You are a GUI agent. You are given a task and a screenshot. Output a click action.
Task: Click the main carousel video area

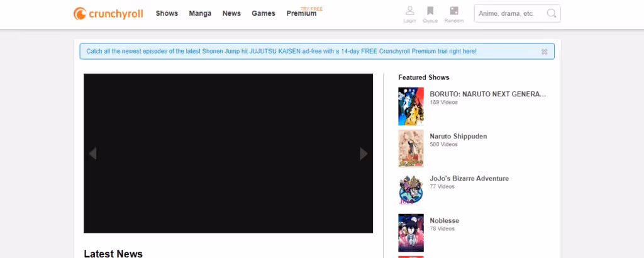click(228, 154)
